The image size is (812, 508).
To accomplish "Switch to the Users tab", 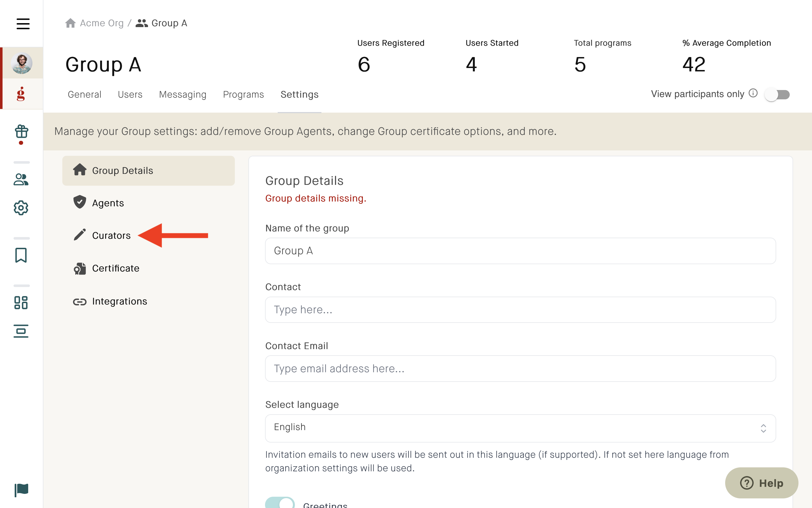I will 130,95.
